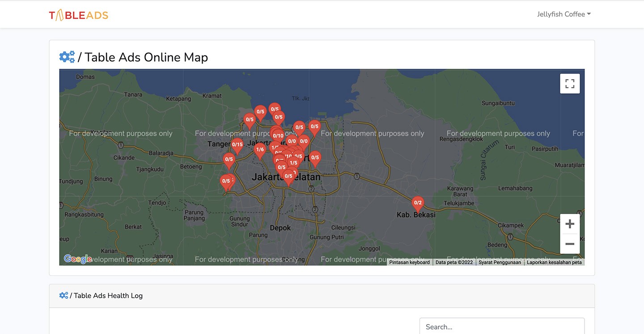Click the 0/2 marker near Kab. Bekasi
Viewport: 644px width, 334px height.
(x=418, y=203)
